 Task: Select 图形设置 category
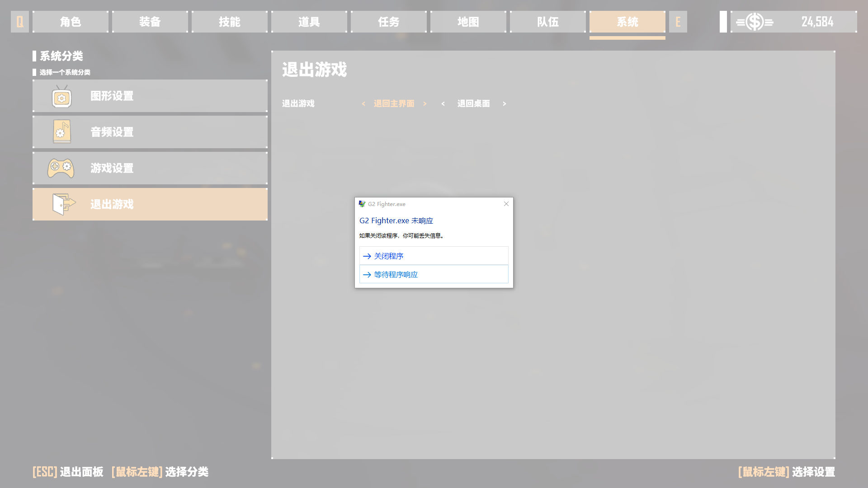click(x=150, y=96)
